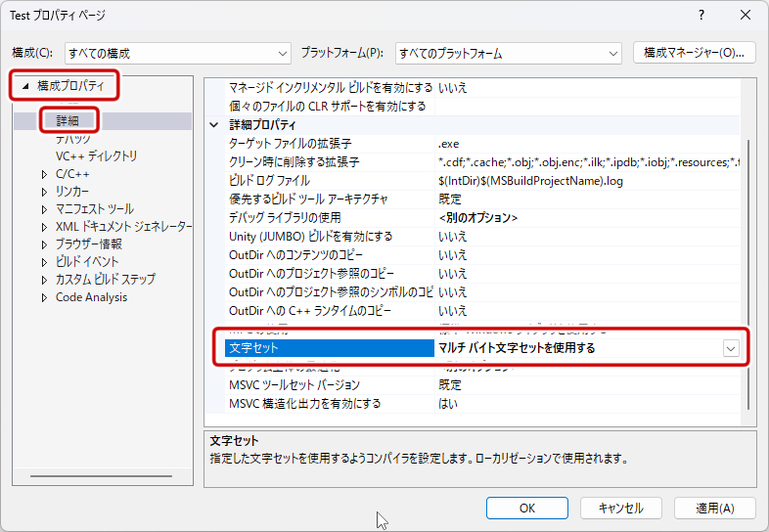Image resolution: width=769 pixels, height=532 pixels.
Task: Expand the XML ドキュメント ジェネレーター node
Action: pyautogui.click(x=44, y=228)
